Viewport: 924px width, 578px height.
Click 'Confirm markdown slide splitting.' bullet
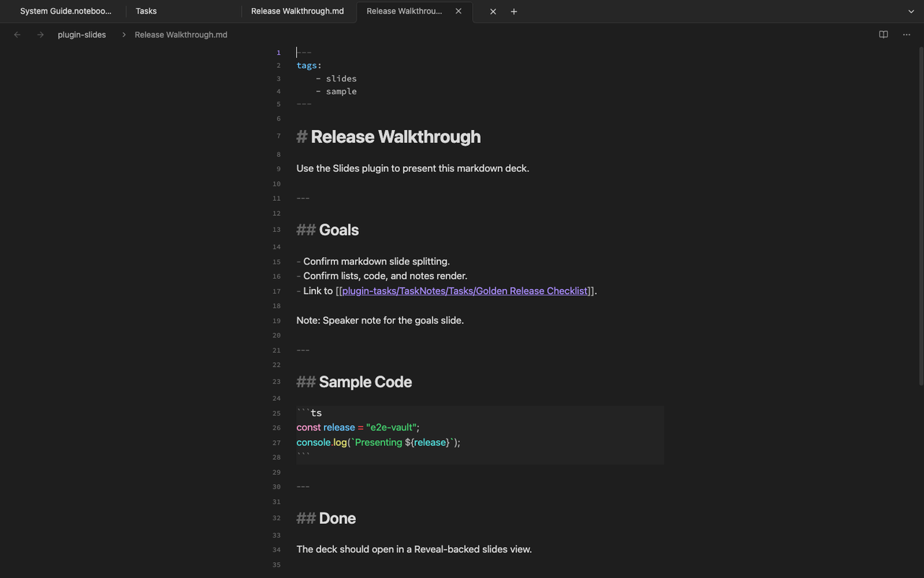[x=373, y=262]
